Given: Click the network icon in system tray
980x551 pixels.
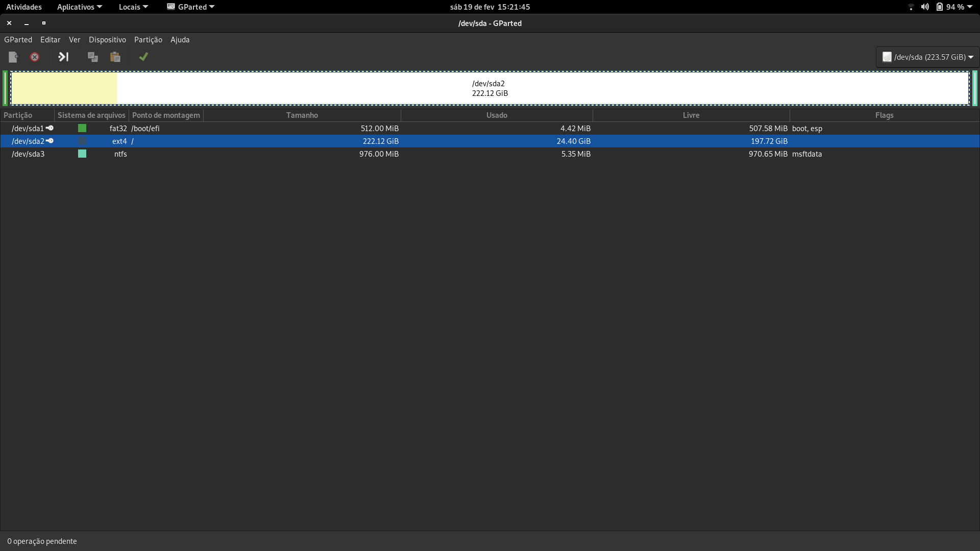Looking at the screenshot, I should 911,7.
